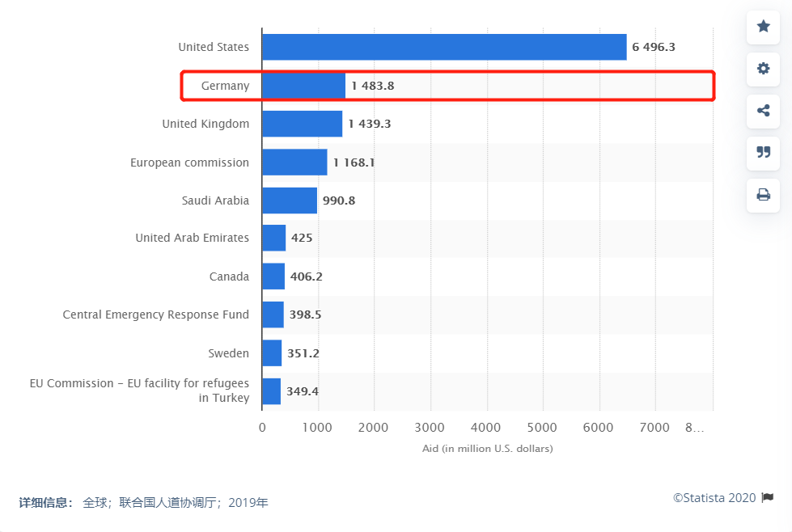This screenshot has height=532, width=792.
Task: Click the quotation citation icon
Action: [x=763, y=153]
